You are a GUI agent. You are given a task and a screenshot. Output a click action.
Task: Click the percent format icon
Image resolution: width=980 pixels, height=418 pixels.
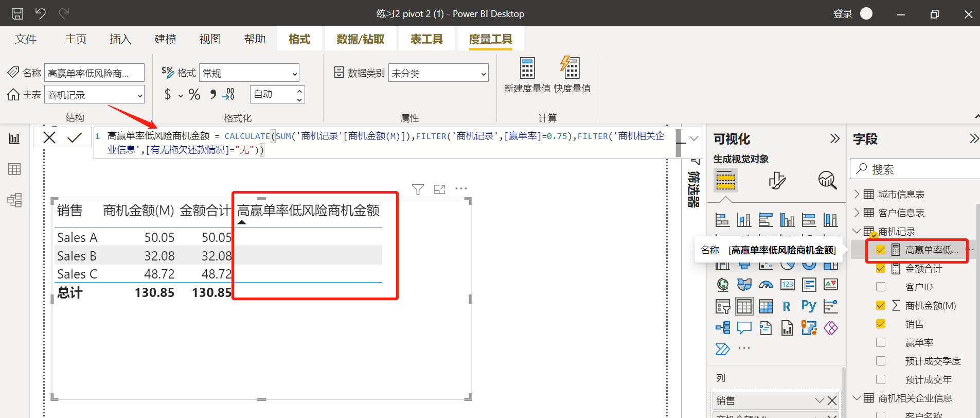coord(194,95)
